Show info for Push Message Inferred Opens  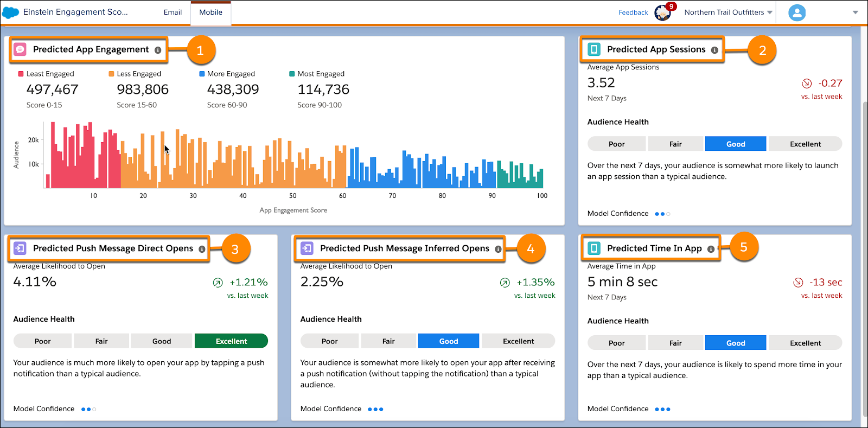[x=498, y=249]
